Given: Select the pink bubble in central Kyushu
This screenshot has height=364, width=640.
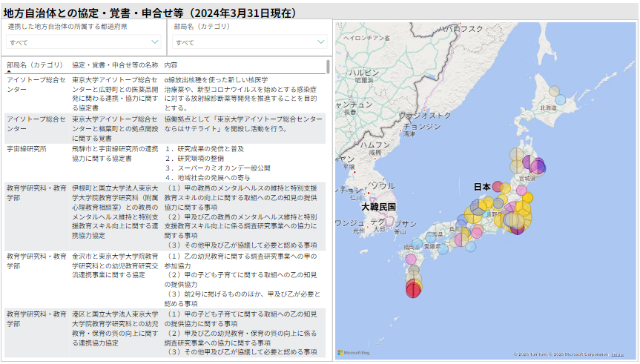Looking at the screenshot, I should tap(411, 259).
